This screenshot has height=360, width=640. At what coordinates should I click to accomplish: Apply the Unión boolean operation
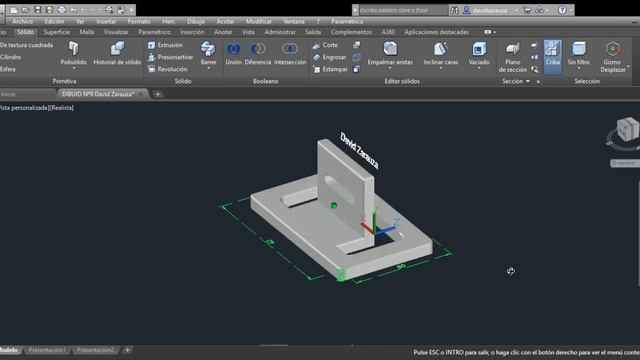[x=233, y=49]
